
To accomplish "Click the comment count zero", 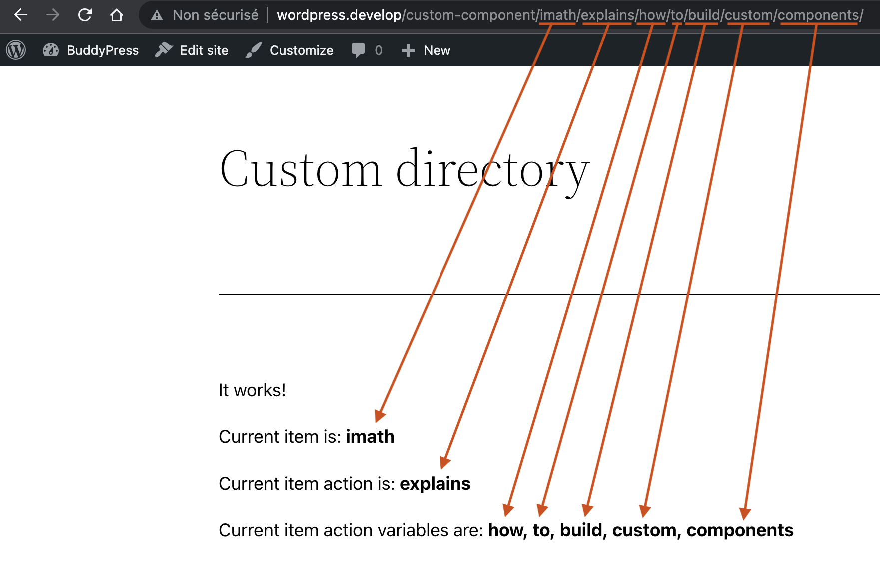I will click(x=379, y=50).
